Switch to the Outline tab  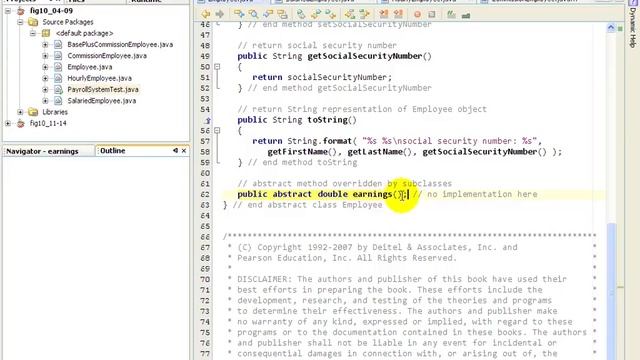click(113, 151)
